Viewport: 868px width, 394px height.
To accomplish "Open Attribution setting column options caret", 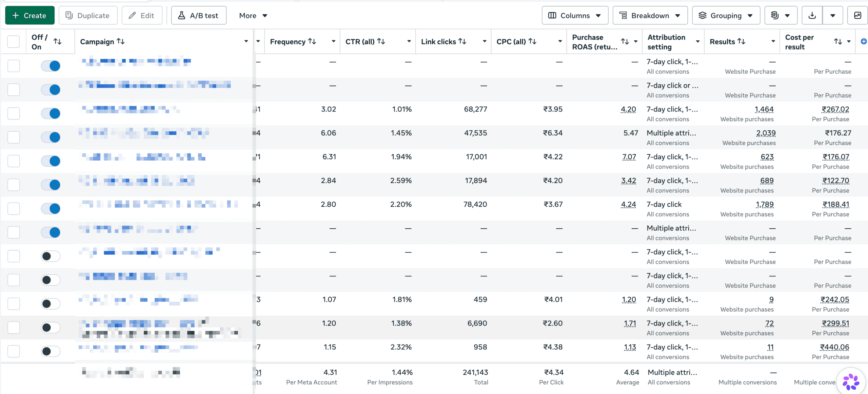I will tap(698, 42).
